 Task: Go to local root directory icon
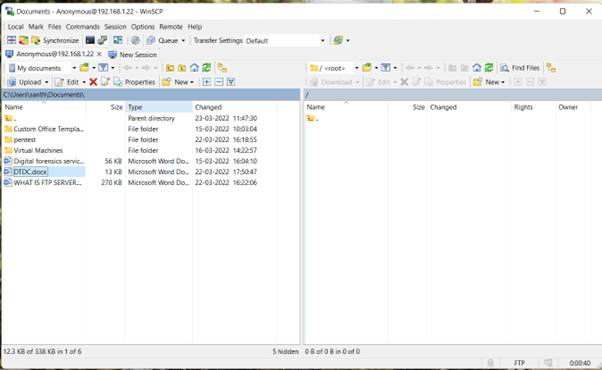tap(182, 68)
